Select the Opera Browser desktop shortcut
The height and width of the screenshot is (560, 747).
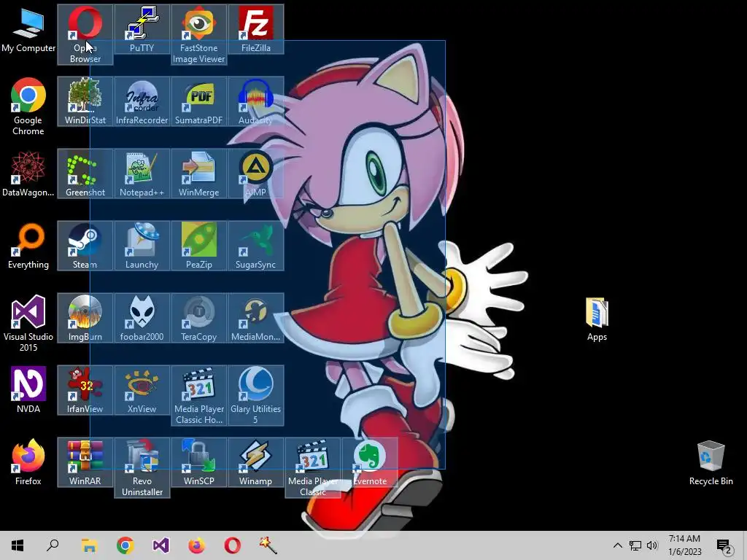(x=85, y=34)
